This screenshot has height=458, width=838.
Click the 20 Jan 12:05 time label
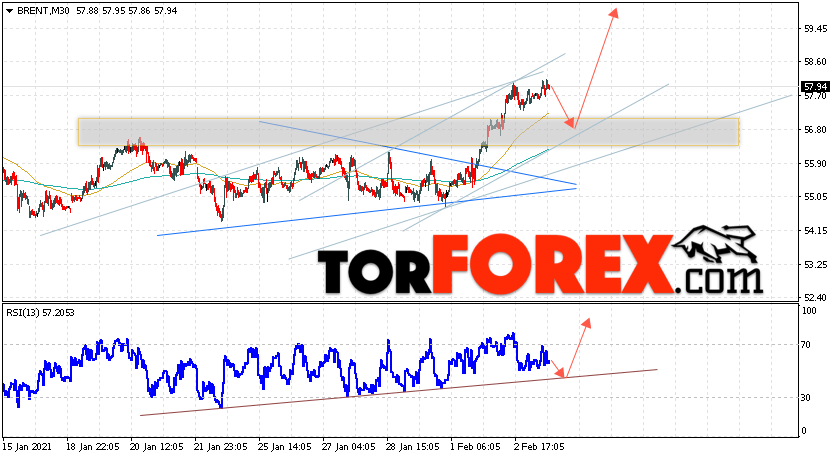pyautogui.click(x=156, y=446)
